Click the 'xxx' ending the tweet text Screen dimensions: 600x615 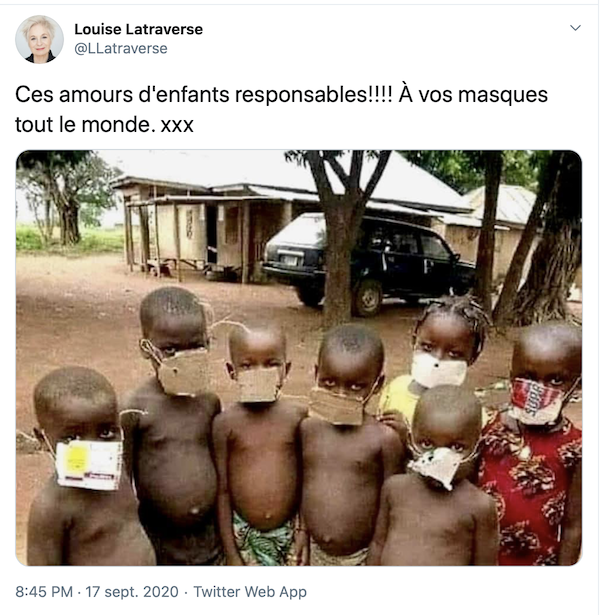[177, 126]
